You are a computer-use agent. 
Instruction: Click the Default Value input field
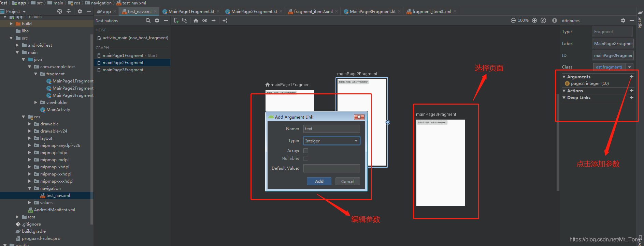(331, 168)
